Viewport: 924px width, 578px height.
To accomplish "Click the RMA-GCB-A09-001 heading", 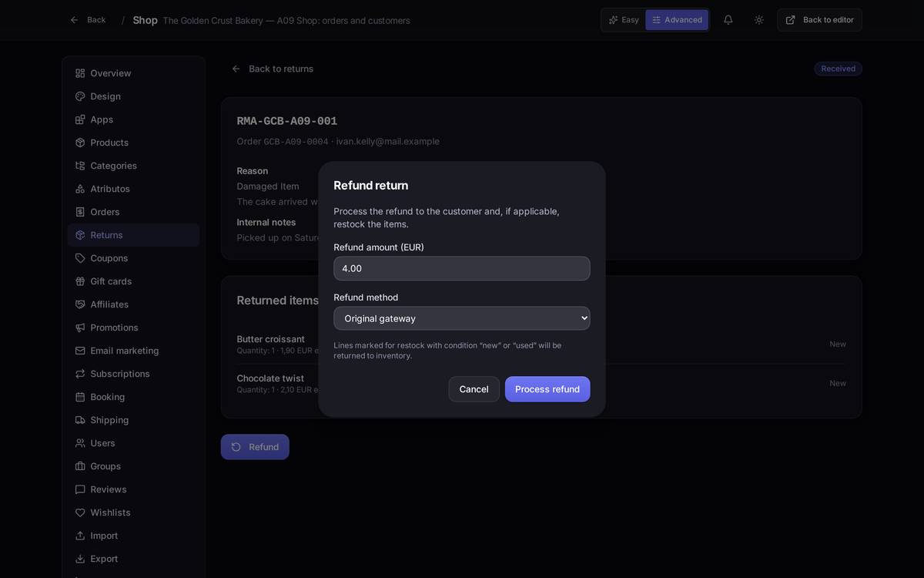I will click(287, 121).
